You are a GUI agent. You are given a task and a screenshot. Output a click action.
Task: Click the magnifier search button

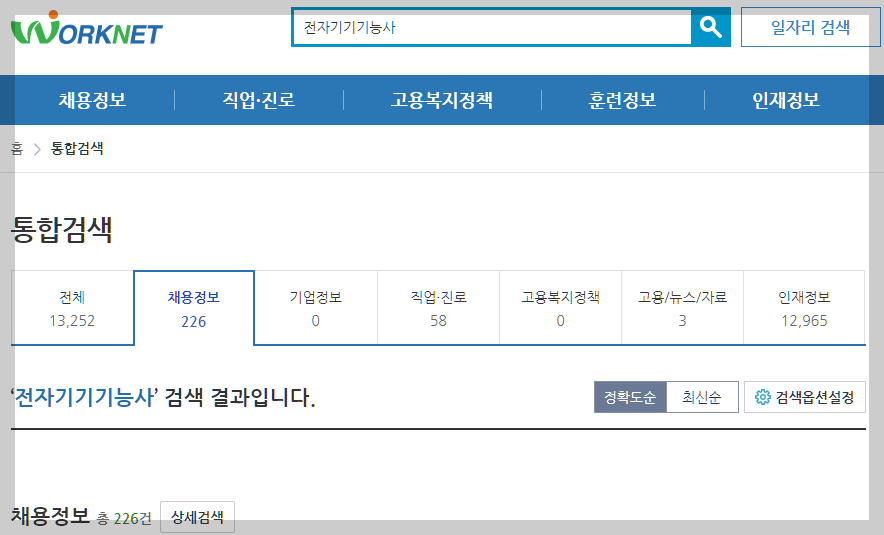pos(710,27)
